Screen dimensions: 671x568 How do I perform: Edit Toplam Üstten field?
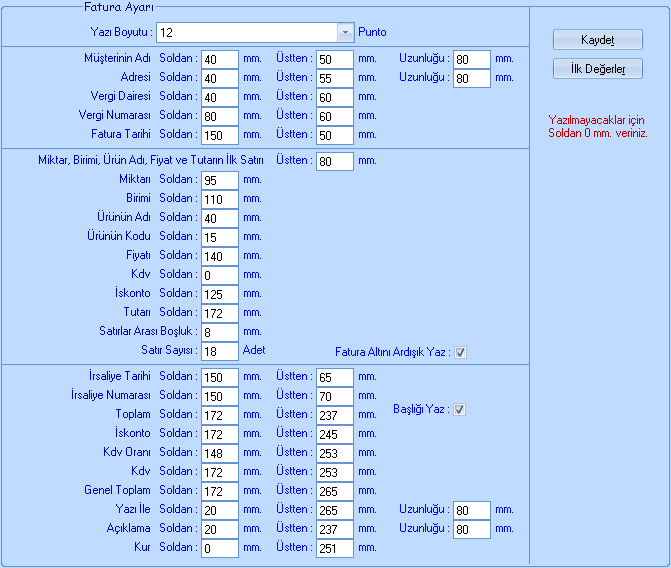tap(335, 415)
